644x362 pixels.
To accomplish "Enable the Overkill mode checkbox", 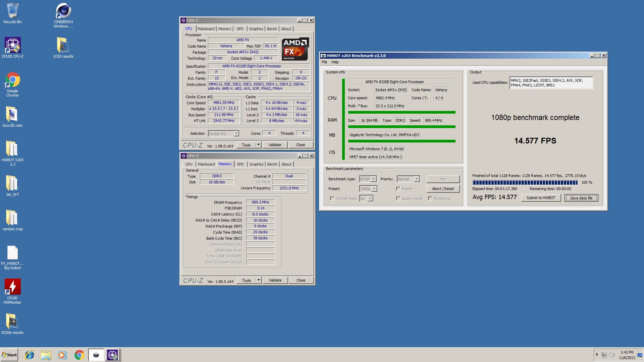I will coord(332,198).
